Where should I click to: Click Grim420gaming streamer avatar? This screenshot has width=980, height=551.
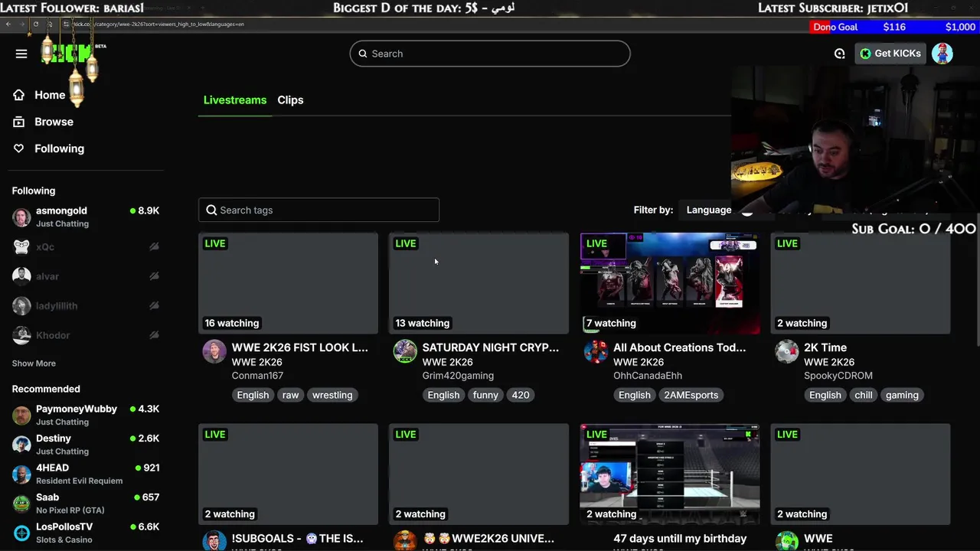(405, 351)
